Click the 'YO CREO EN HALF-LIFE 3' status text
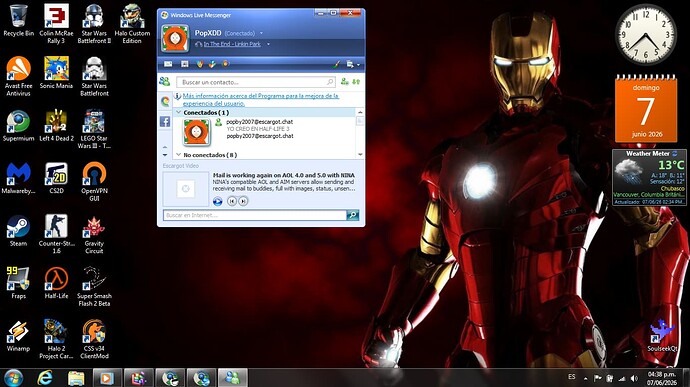690x387 pixels. [258, 129]
